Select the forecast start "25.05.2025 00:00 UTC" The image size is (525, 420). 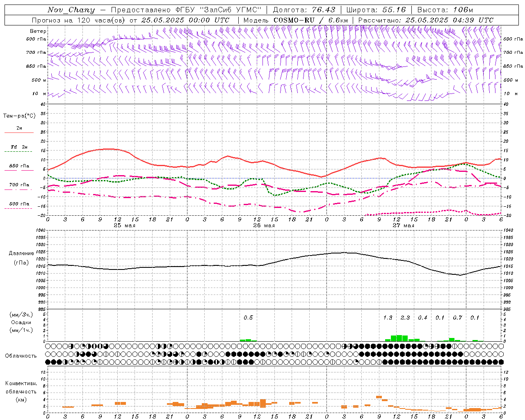pyautogui.click(x=185, y=20)
